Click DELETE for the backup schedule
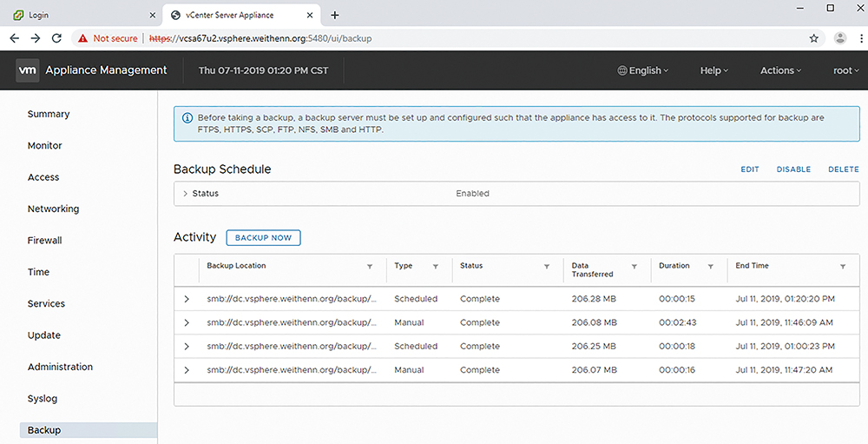The image size is (868, 444). (844, 169)
